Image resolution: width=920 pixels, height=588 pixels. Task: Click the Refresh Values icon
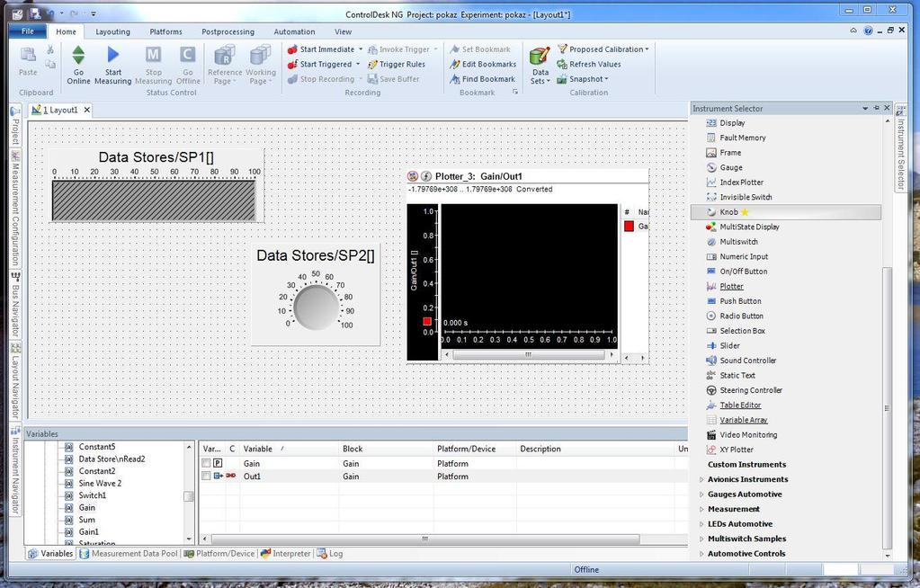click(x=562, y=64)
